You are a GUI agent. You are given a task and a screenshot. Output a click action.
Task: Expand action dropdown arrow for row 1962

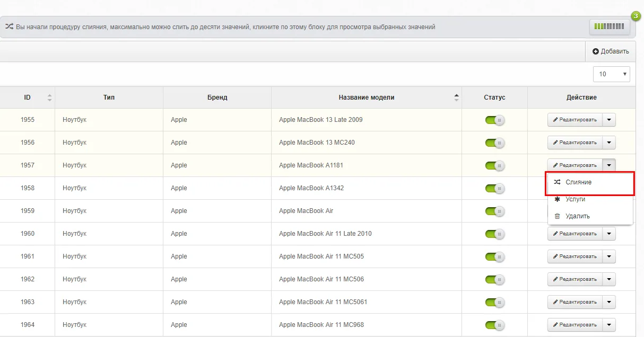point(609,279)
